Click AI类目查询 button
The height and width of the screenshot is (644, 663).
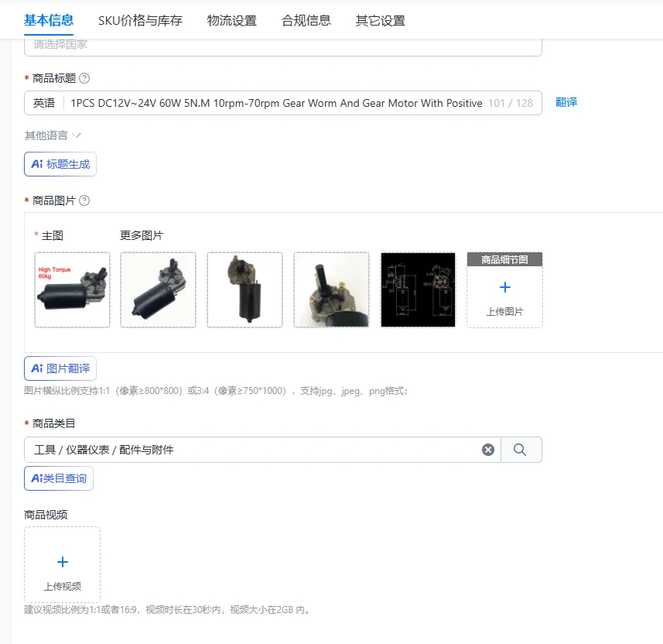(59, 478)
